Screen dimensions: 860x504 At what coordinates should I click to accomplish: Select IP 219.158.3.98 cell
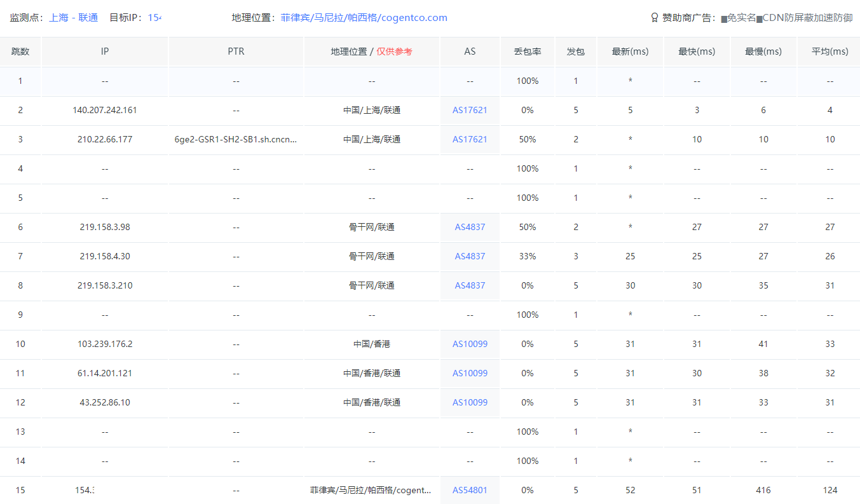[105, 227]
